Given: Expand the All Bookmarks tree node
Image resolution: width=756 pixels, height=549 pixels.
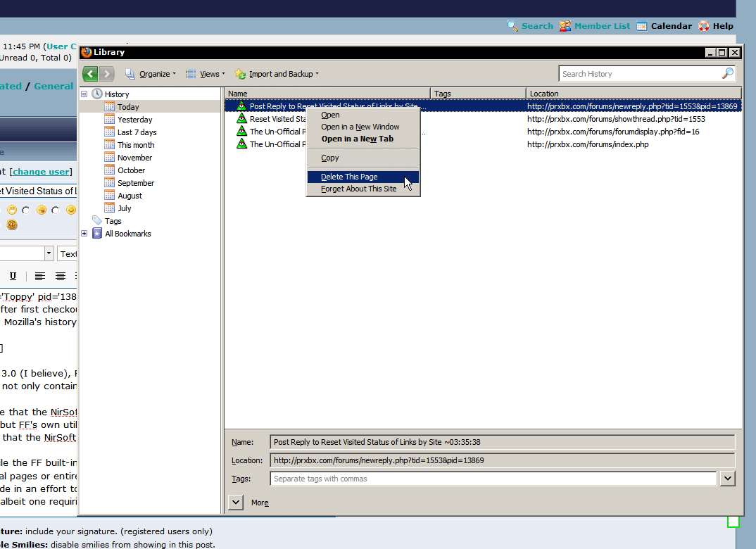Looking at the screenshot, I should pos(84,234).
